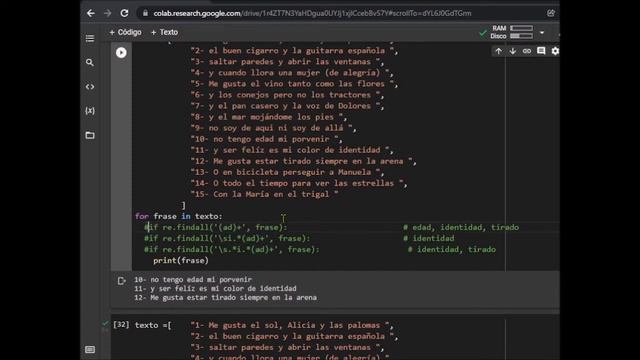Viewport: 640px width, 360px height.
Task: Click output line '12- Me gusta estar tirado siempre en la arena'
Action: [225, 298]
